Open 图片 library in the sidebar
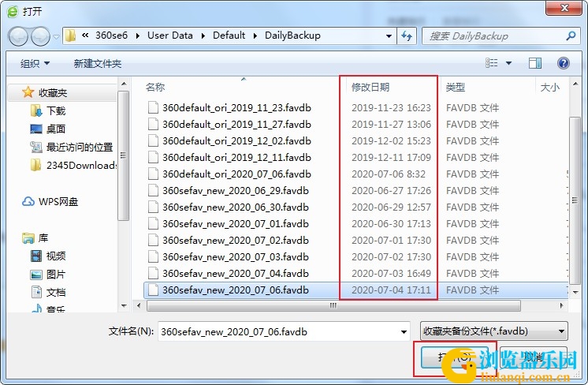588x385 pixels. coord(55,275)
